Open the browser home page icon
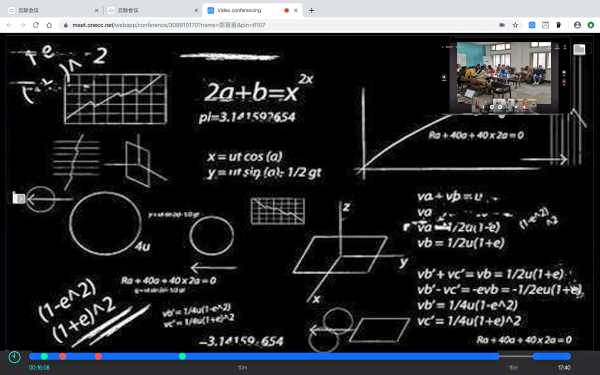Screen dimensions: 600x375 coord(49,25)
